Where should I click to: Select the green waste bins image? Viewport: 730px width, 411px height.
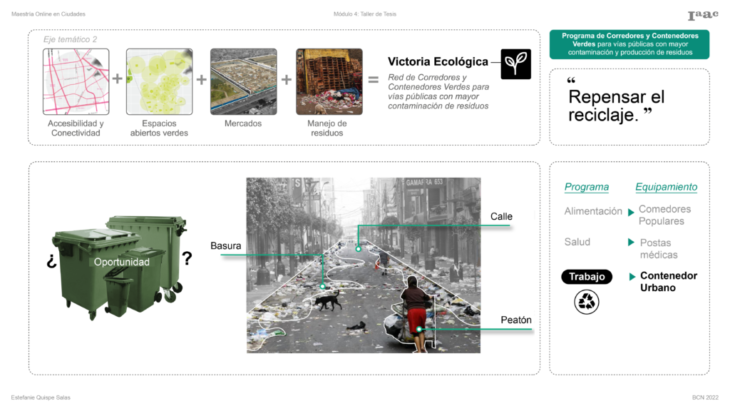[x=121, y=265]
